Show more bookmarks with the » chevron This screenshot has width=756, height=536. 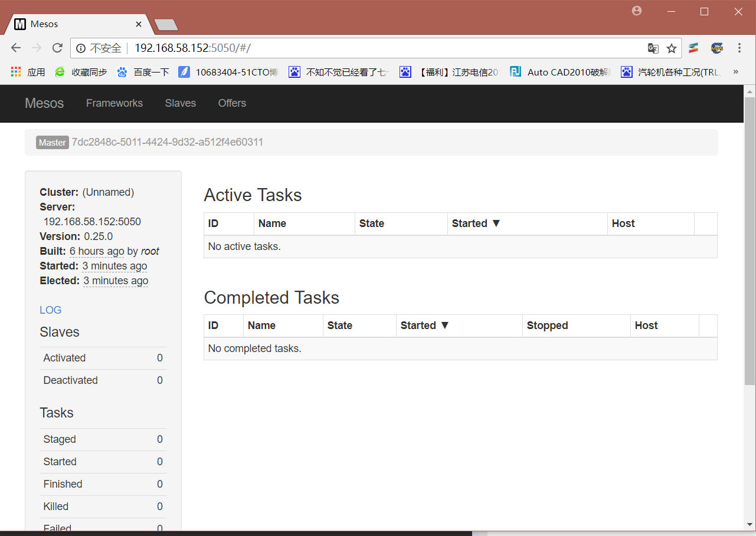coord(736,72)
